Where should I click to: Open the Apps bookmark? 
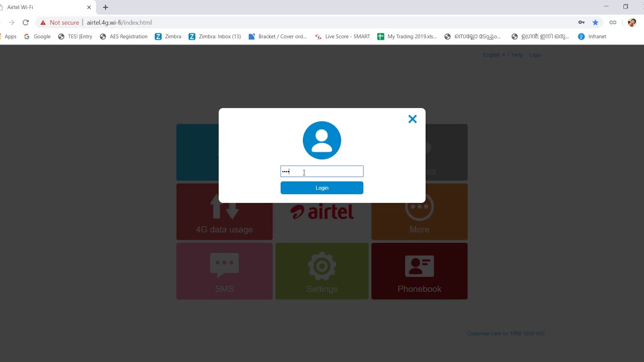click(9, 37)
